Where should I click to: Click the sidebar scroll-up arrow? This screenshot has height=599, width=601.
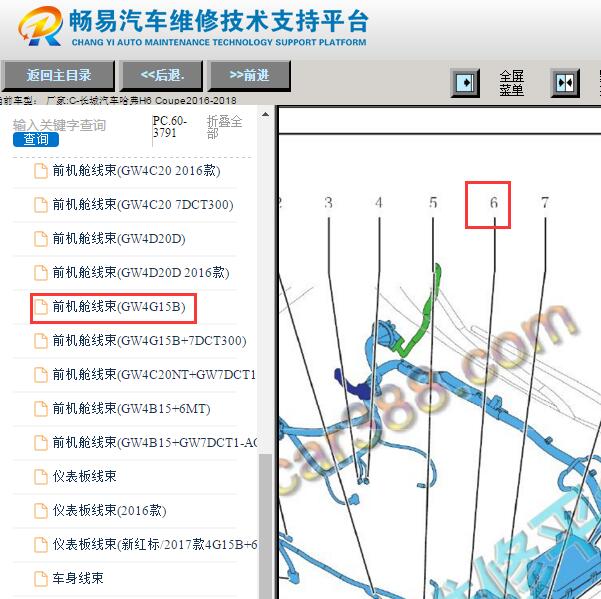265,115
